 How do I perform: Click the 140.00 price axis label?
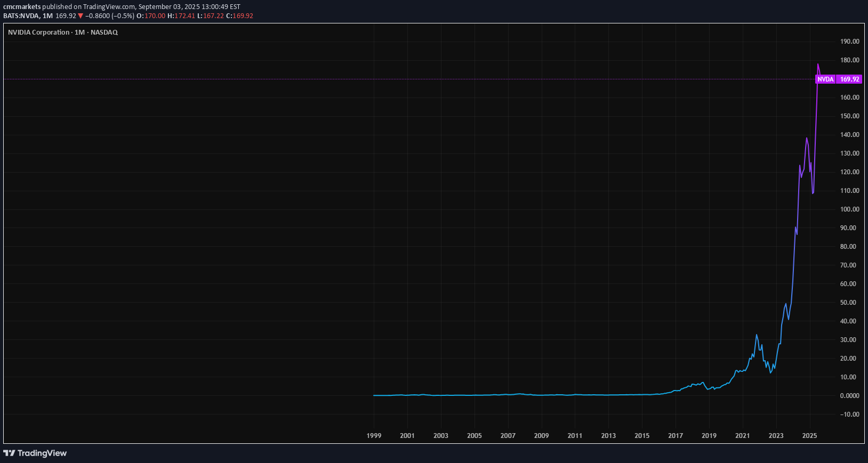click(850, 135)
